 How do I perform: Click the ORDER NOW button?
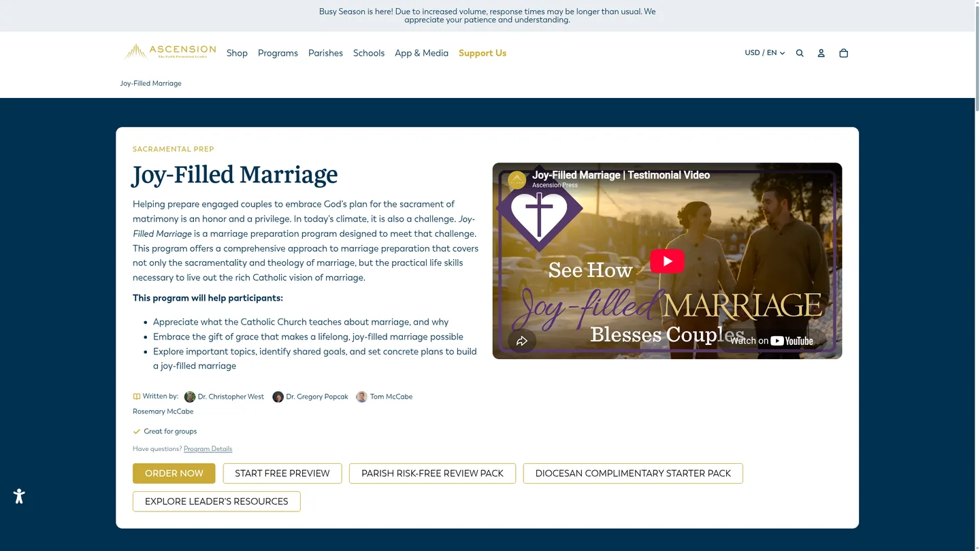[174, 473]
